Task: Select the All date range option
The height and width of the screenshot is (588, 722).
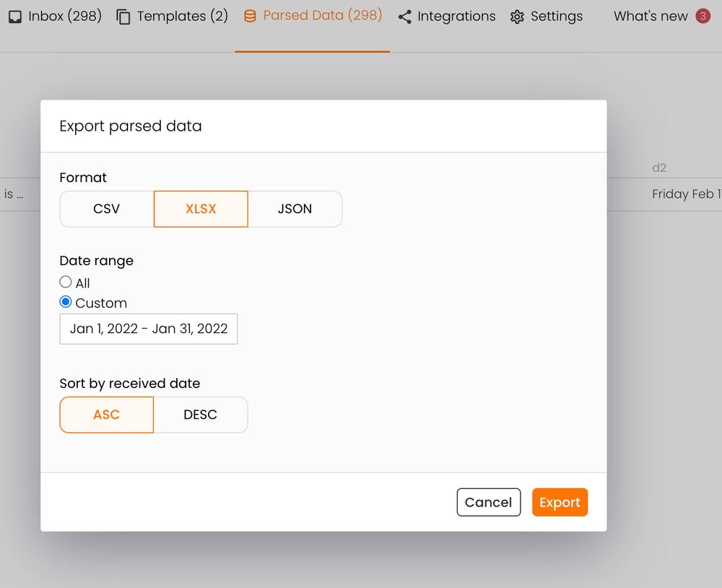Action: (66, 282)
